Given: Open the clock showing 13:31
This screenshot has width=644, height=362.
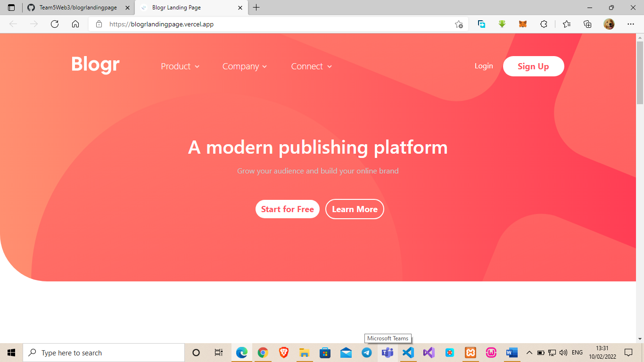Looking at the screenshot, I should point(602,353).
